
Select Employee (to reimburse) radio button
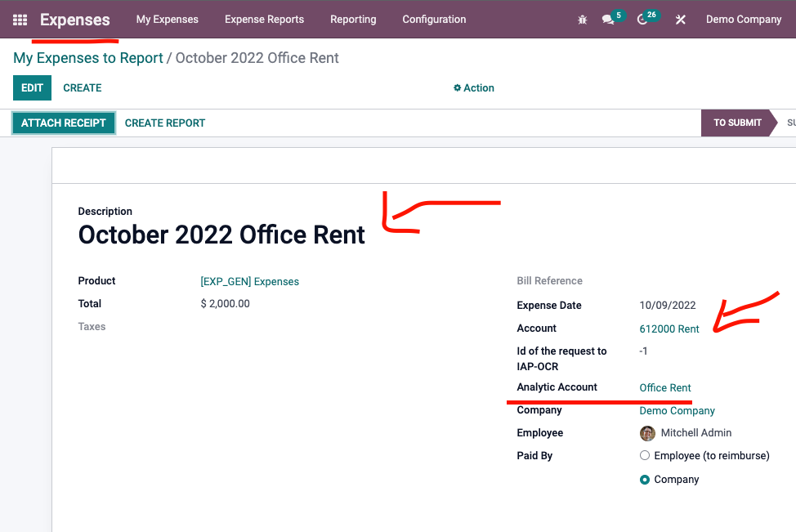click(x=645, y=456)
